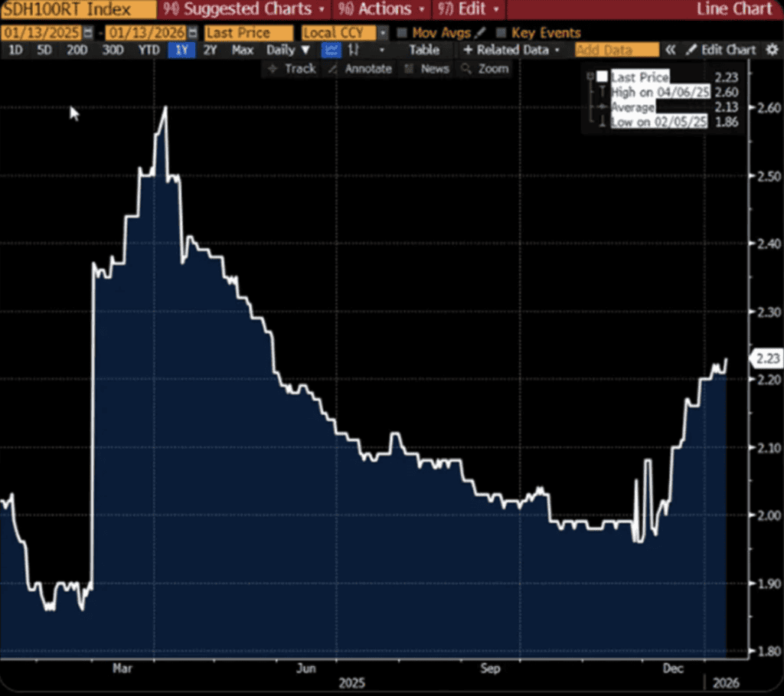Click the Add Data input field

click(x=616, y=50)
